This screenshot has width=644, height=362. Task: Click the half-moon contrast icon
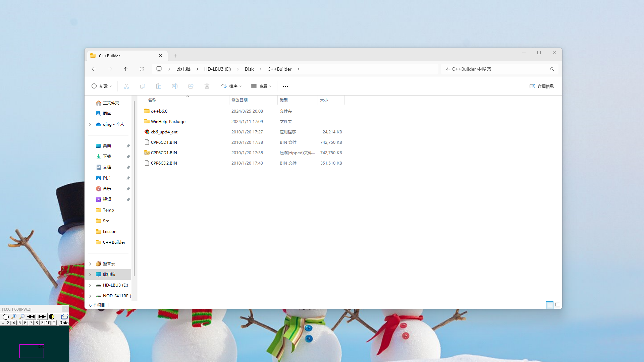point(52,316)
